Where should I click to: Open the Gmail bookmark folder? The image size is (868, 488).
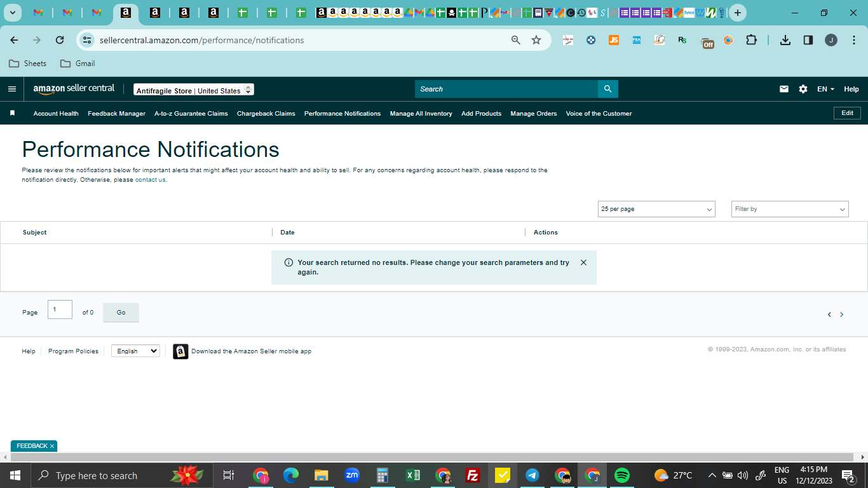(x=78, y=64)
